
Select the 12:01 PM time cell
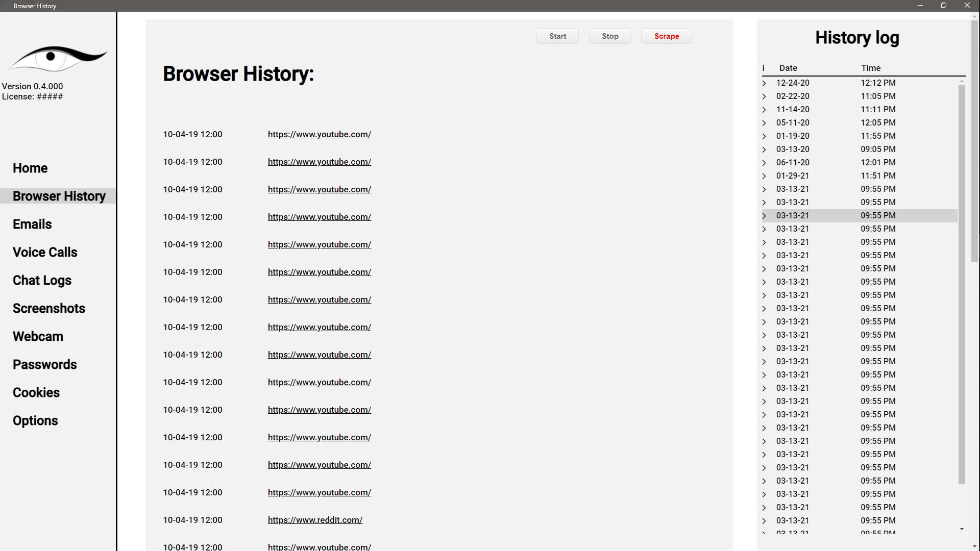pos(878,162)
